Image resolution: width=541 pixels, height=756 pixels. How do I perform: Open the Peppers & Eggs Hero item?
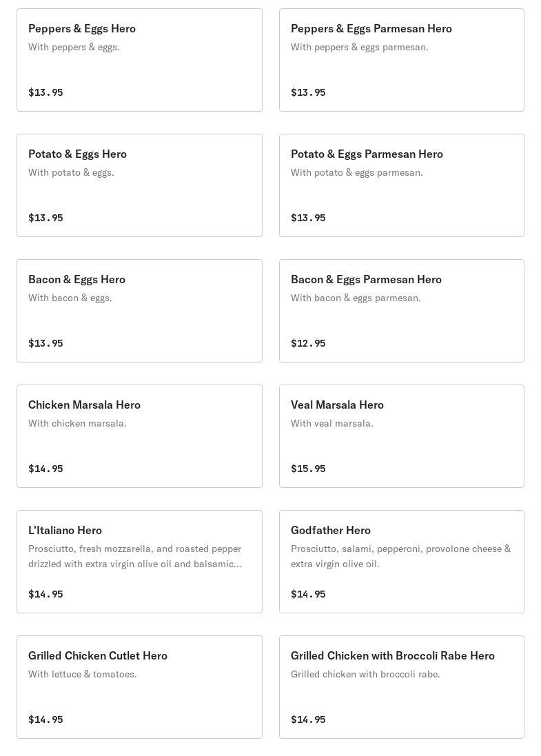point(139,60)
